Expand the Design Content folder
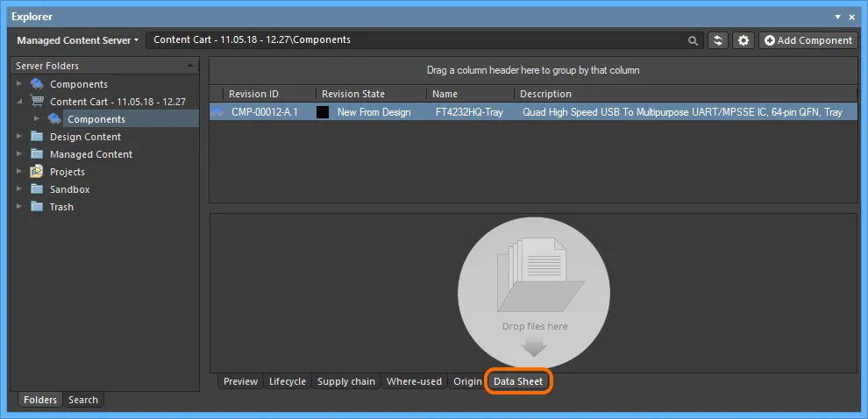868x419 pixels. click(x=20, y=137)
